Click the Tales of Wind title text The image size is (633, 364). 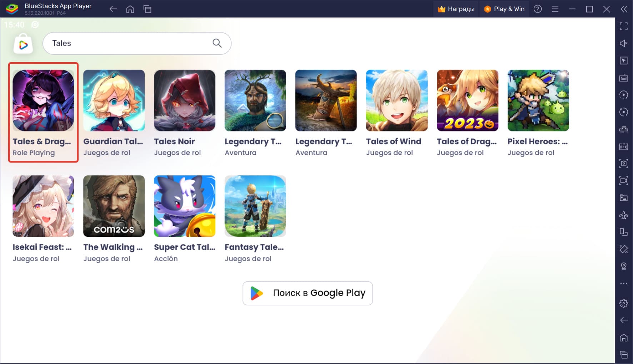tap(394, 141)
